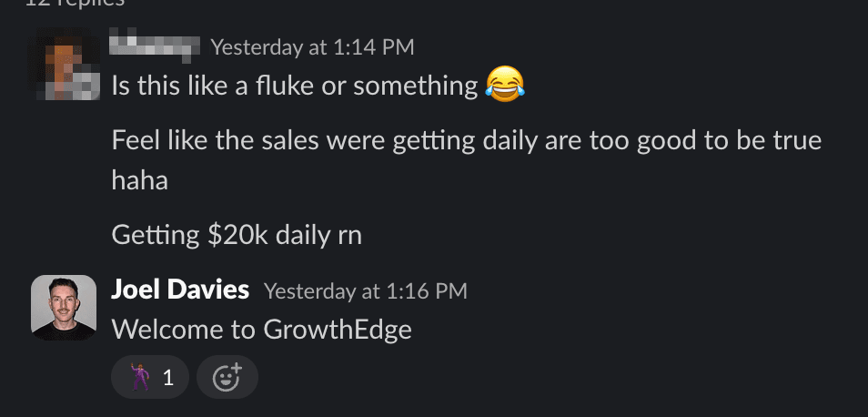This screenshot has height=417, width=868.
Task: Click the "Getting $20k daily rn" message
Action: pyautogui.click(x=237, y=235)
